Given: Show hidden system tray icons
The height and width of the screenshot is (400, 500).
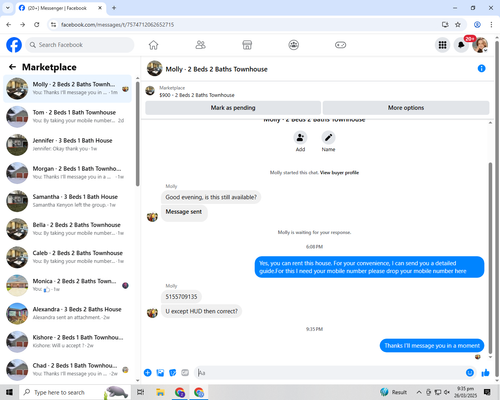Looking at the screenshot, I should tap(419, 392).
